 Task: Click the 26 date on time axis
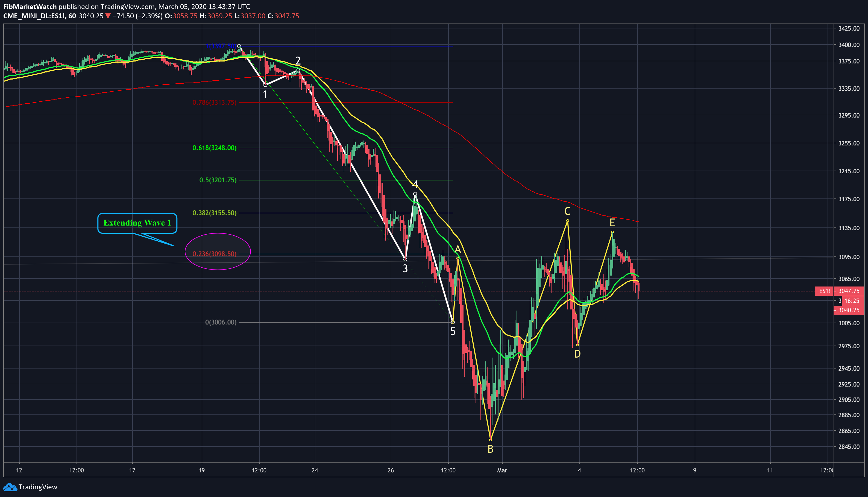[391, 470]
